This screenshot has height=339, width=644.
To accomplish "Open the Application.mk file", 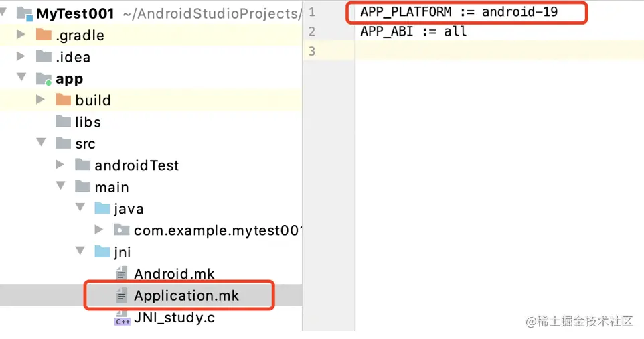I will click(187, 296).
